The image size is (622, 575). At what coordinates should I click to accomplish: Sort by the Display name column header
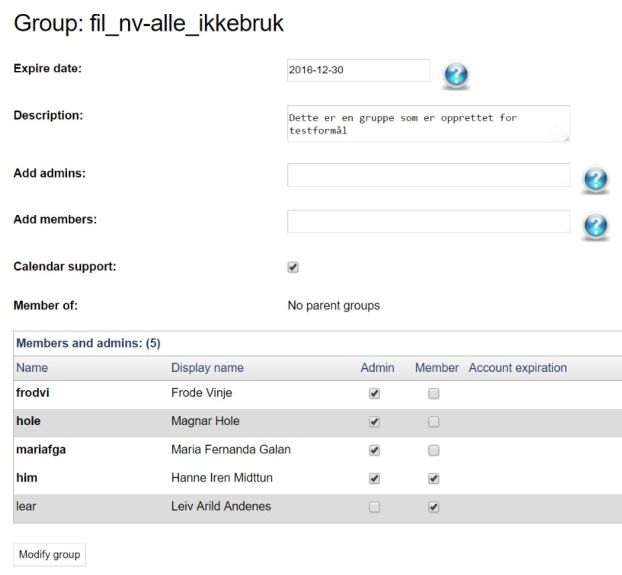pyautogui.click(x=207, y=368)
